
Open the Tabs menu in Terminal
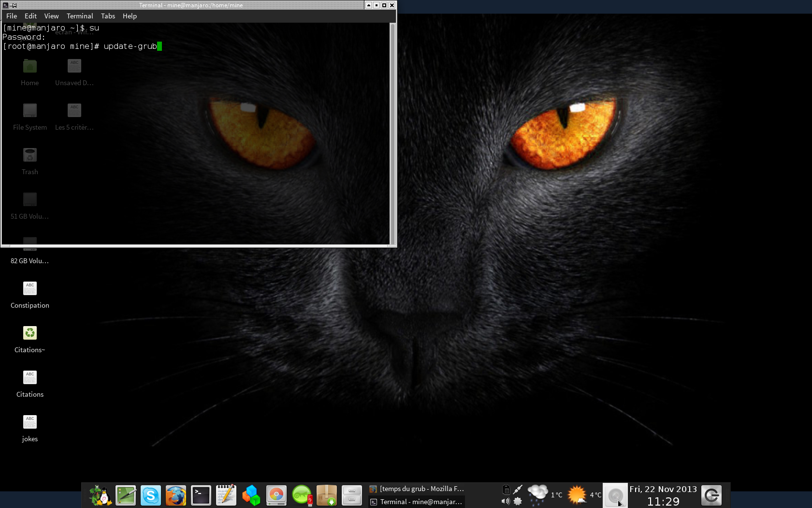tap(108, 16)
